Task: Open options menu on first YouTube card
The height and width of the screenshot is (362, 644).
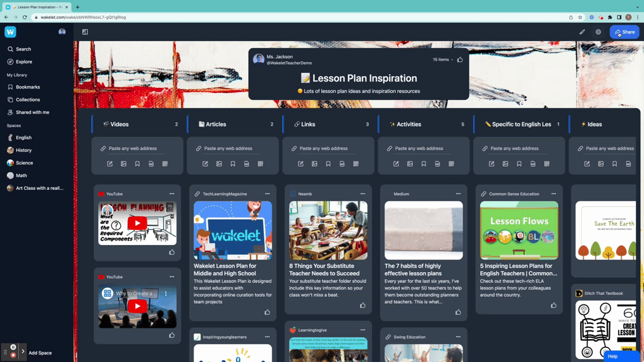Action: tap(171, 194)
